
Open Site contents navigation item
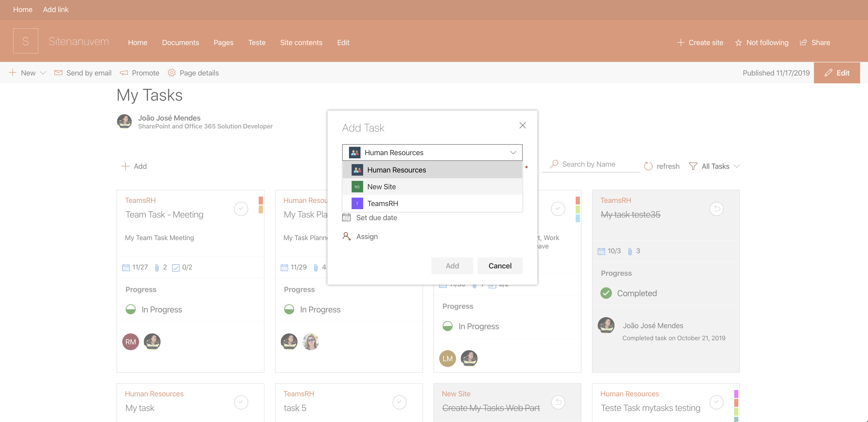(301, 42)
